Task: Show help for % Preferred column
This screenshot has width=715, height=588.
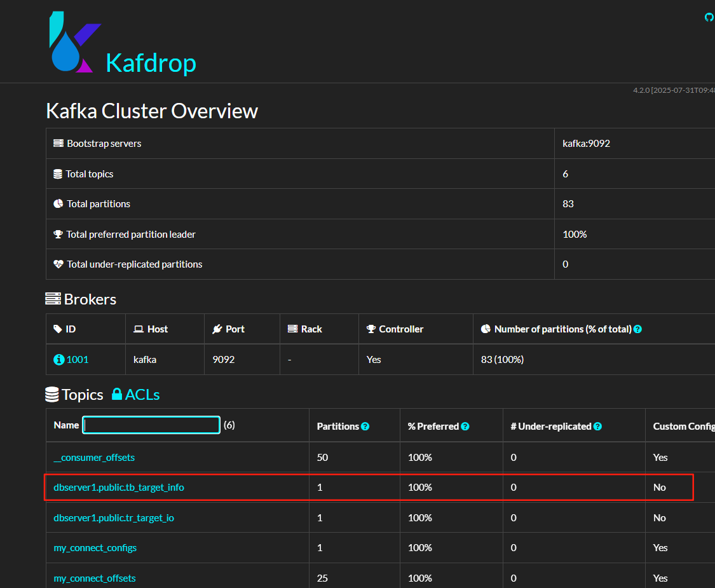Action: (465, 427)
